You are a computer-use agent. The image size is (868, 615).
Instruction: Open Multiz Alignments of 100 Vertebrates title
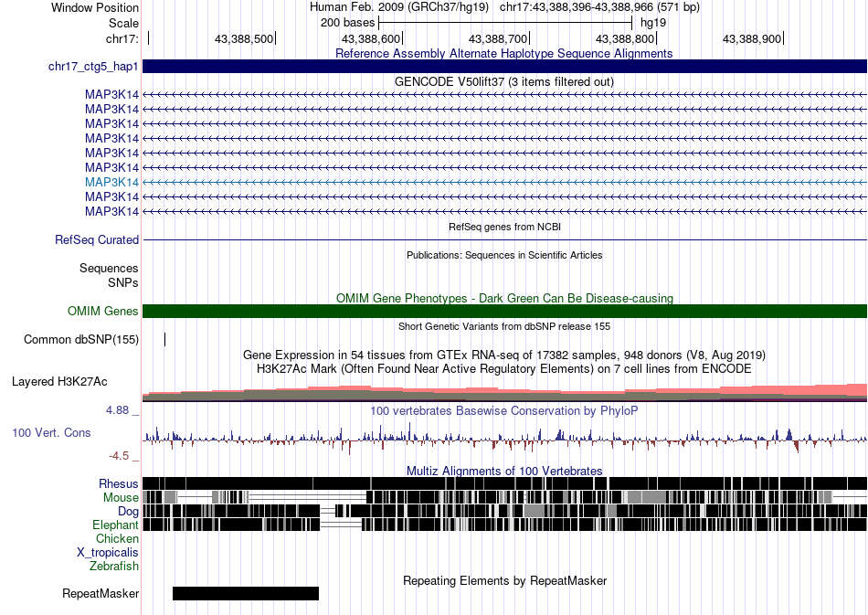point(504,472)
